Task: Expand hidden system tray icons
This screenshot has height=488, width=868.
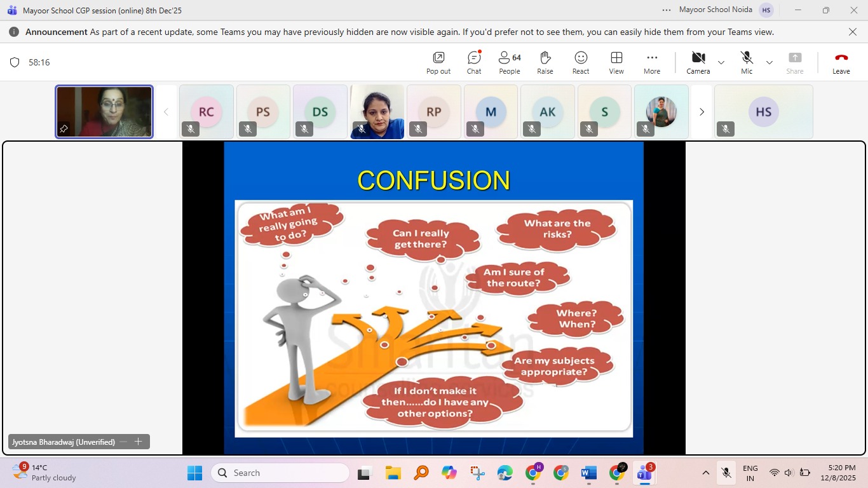Action: pos(705,473)
